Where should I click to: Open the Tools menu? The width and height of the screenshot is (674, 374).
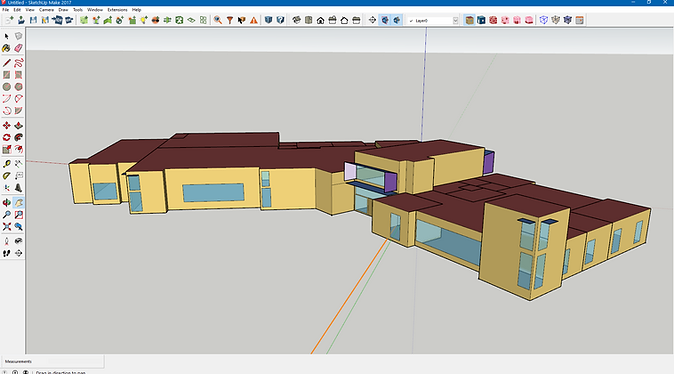[78, 9]
